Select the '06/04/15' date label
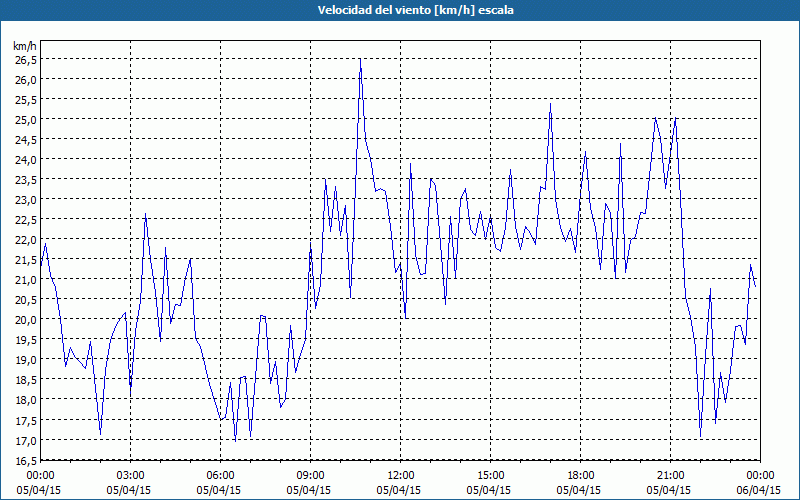The width and height of the screenshot is (800, 500). (759, 490)
